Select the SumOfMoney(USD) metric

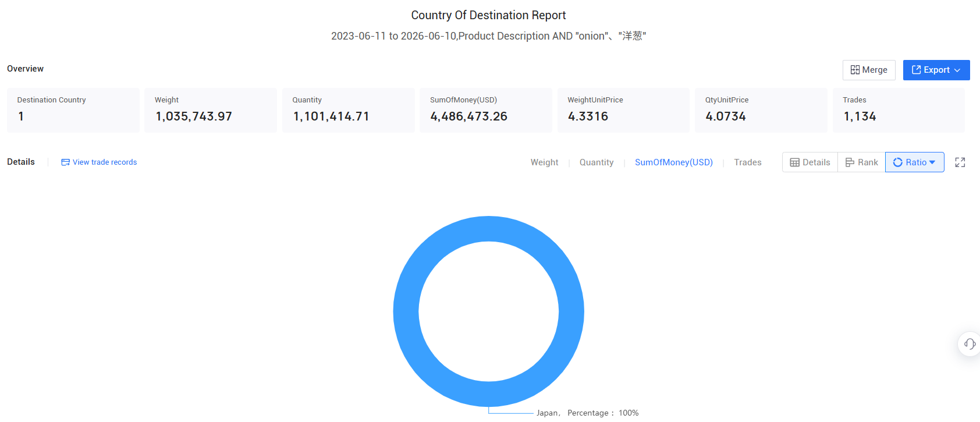tap(674, 162)
